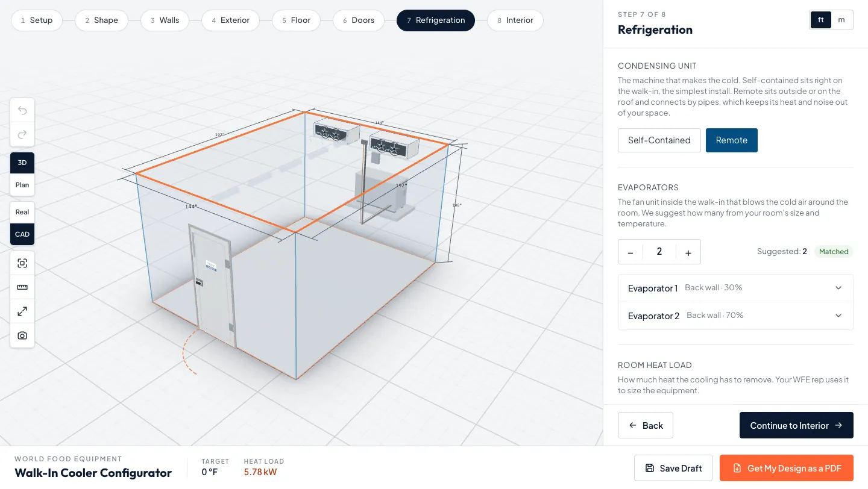Click the Matched status badge
This screenshot has width=868, height=489.
(x=834, y=252)
